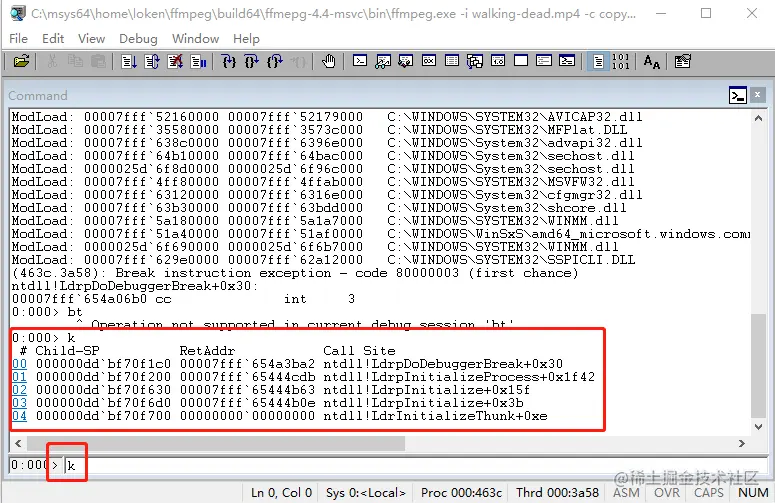This screenshot has height=503, width=775.
Task: Open the Window menu
Action: point(195,39)
